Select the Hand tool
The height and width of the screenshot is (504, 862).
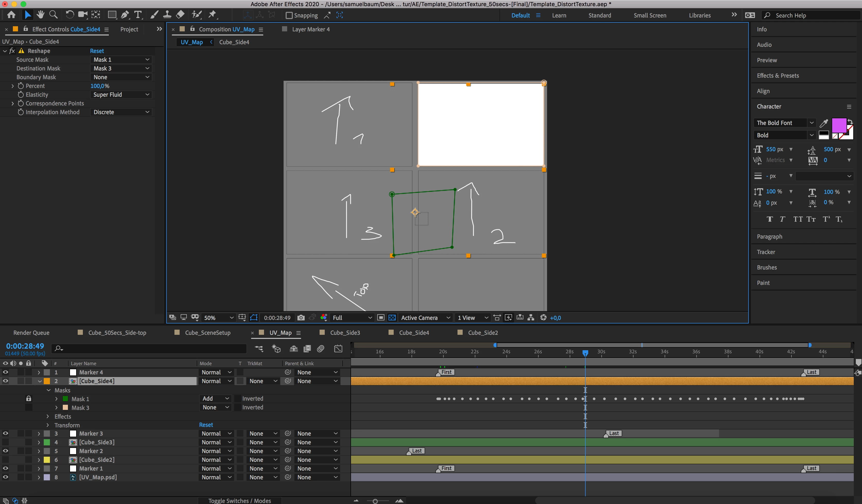pos(40,15)
